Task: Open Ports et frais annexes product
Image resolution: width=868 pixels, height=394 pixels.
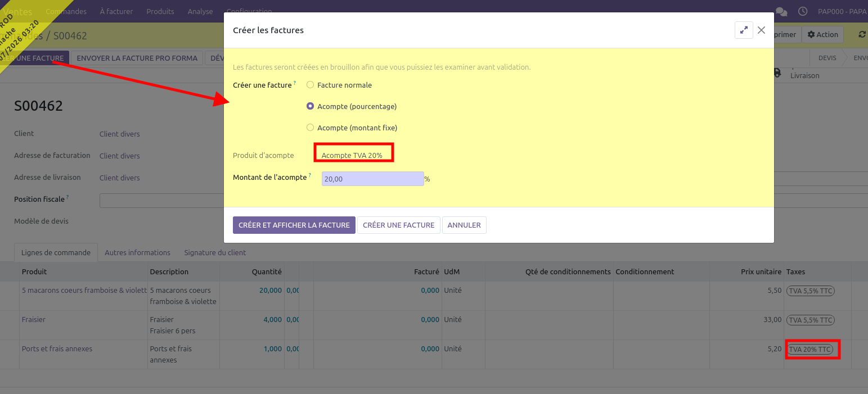Action: pyautogui.click(x=57, y=348)
